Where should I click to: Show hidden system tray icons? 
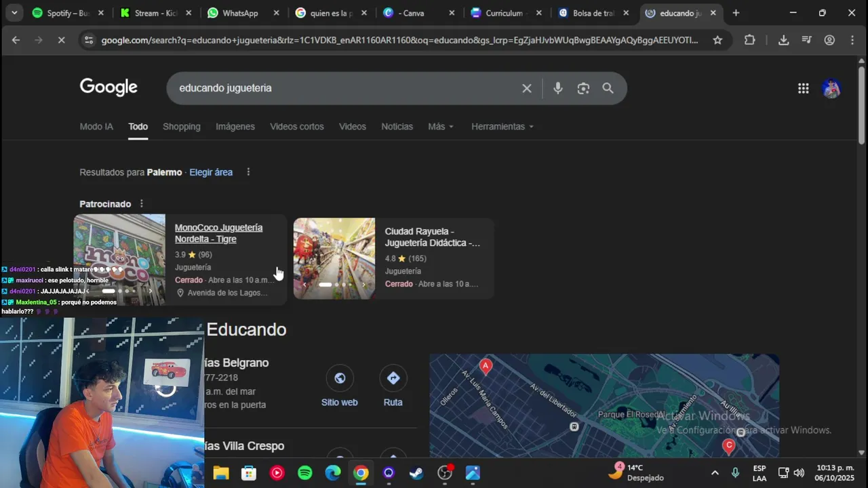click(715, 473)
